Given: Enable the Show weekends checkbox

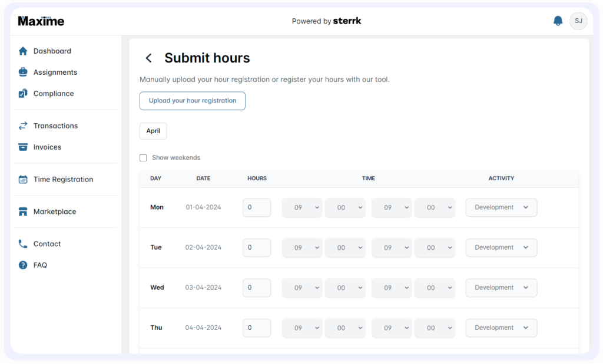Looking at the screenshot, I should 143,158.
